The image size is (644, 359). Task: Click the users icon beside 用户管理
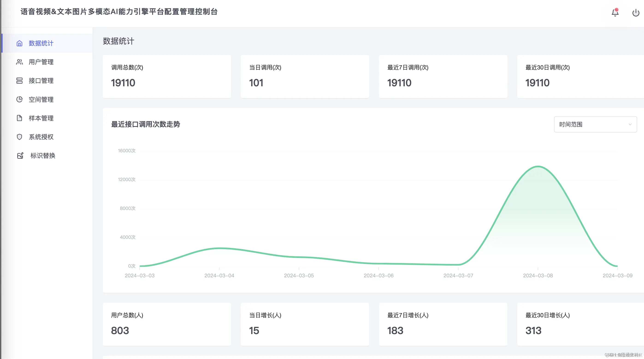[x=20, y=62]
